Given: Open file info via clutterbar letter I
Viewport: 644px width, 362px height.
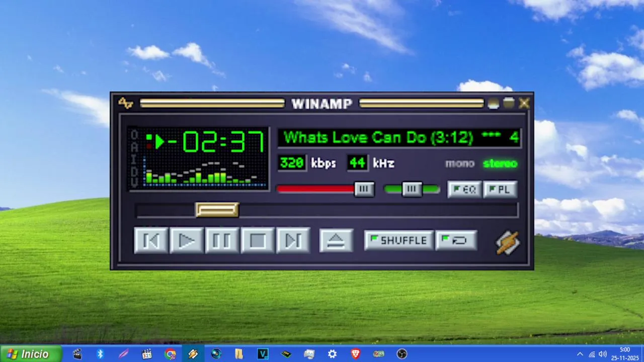Looking at the screenshot, I should tap(134, 159).
